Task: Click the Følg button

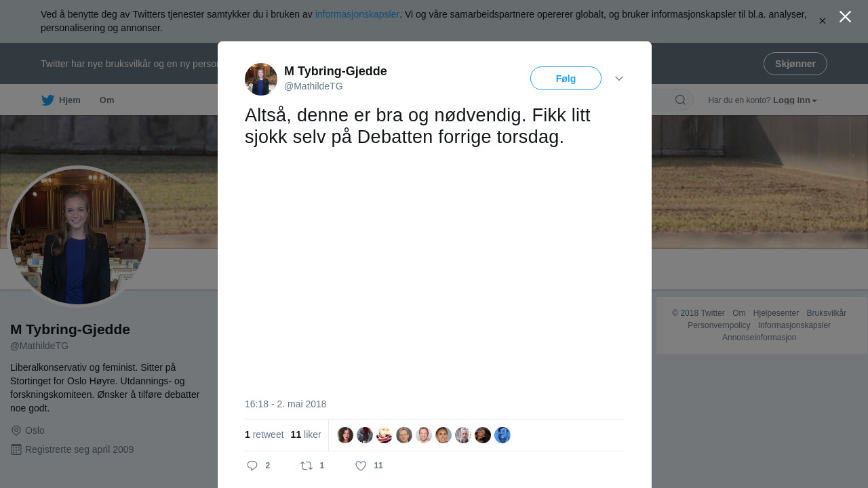Action: click(x=566, y=79)
